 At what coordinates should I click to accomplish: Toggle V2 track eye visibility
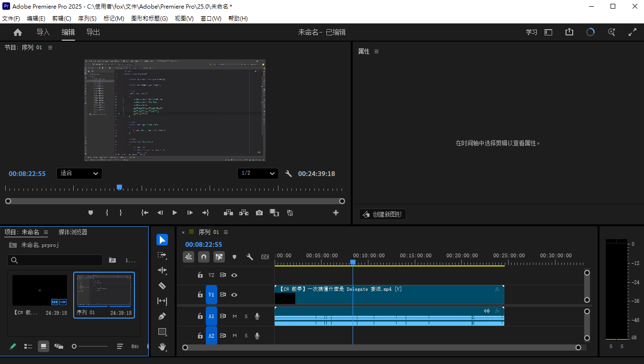[234, 275]
